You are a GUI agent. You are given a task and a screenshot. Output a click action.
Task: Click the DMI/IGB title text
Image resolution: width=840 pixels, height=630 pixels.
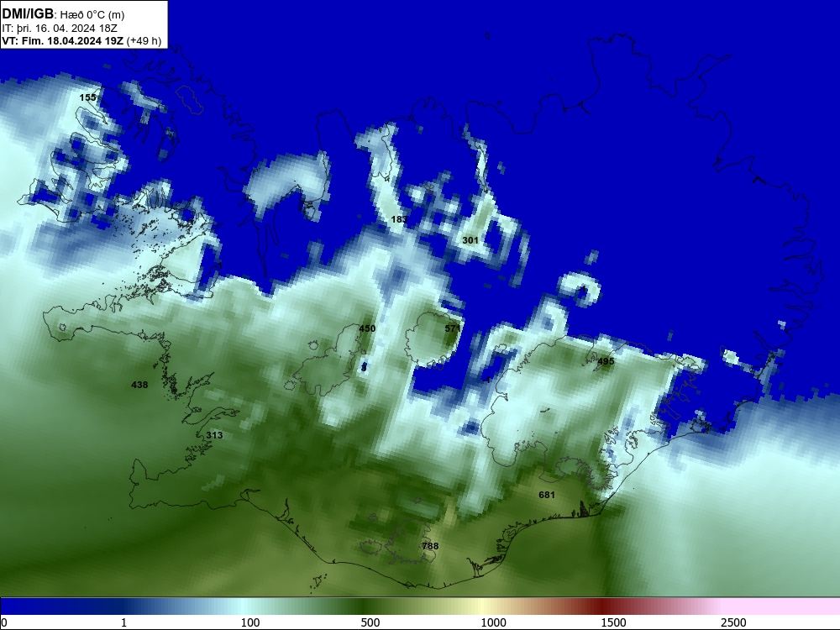coord(28,14)
